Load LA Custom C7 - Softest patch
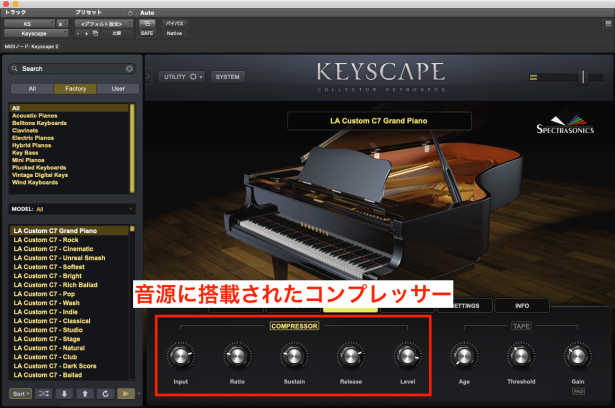Viewport: 615px width, 408px height. coord(49,267)
